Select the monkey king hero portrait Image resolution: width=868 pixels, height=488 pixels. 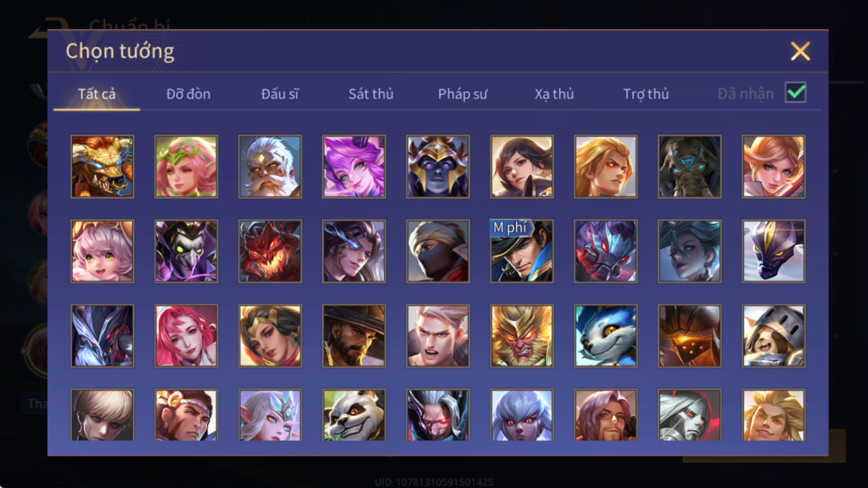[x=522, y=336]
